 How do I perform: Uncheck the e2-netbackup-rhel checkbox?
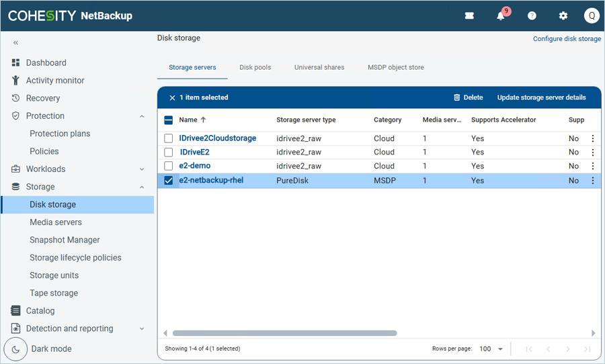pyautogui.click(x=169, y=181)
